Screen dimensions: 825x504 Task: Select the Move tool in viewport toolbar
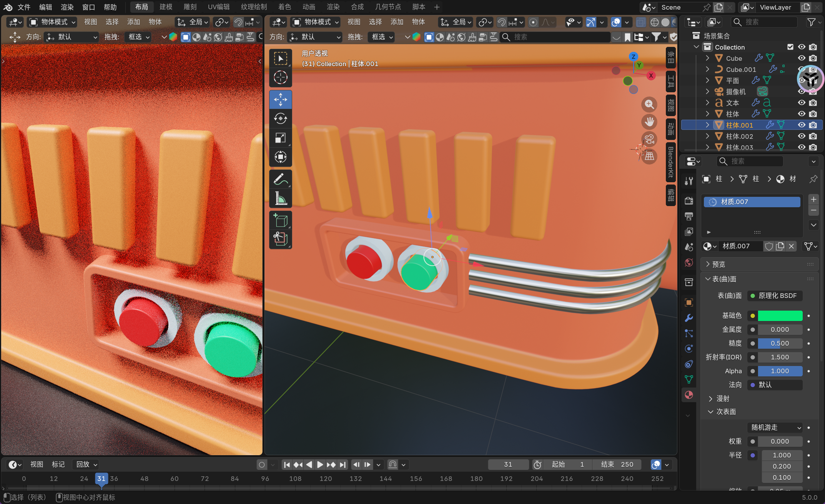[280, 100]
